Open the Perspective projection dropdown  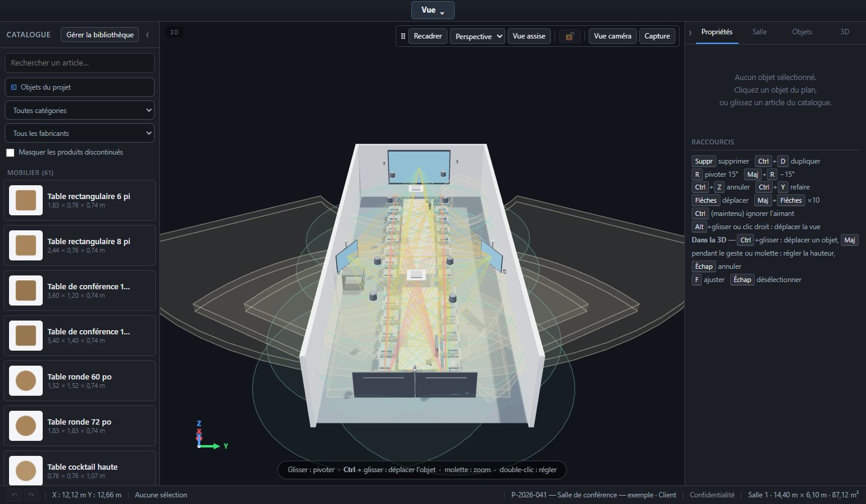(x=478, y=36)
